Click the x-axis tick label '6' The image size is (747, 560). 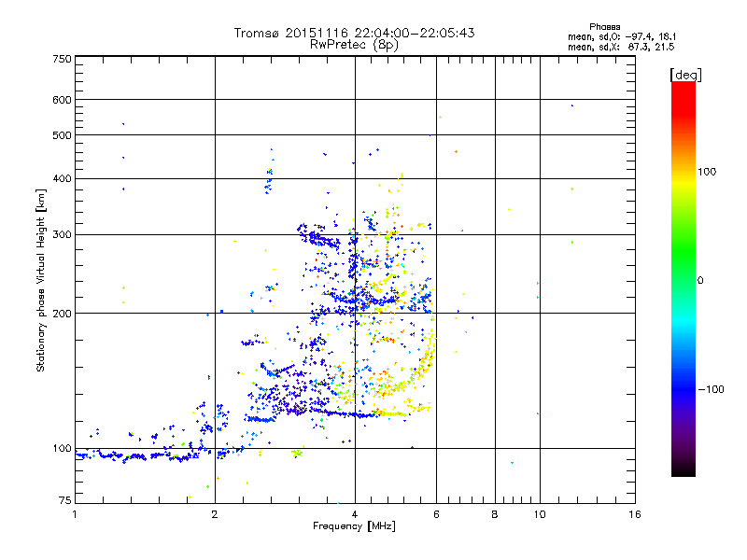(436, 515)
